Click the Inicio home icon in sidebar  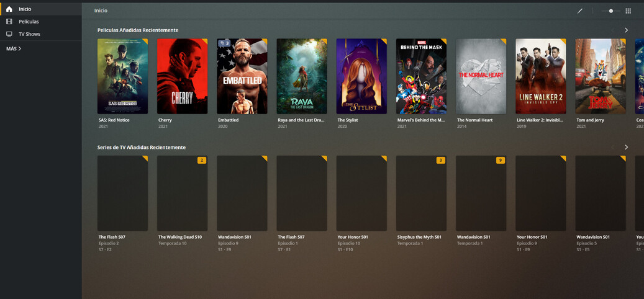pos(9,9)
